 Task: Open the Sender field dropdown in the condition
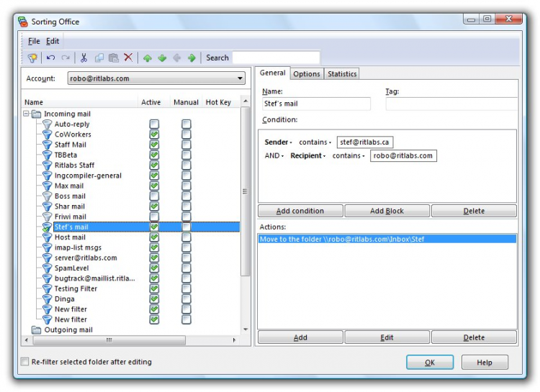[278, 142]
